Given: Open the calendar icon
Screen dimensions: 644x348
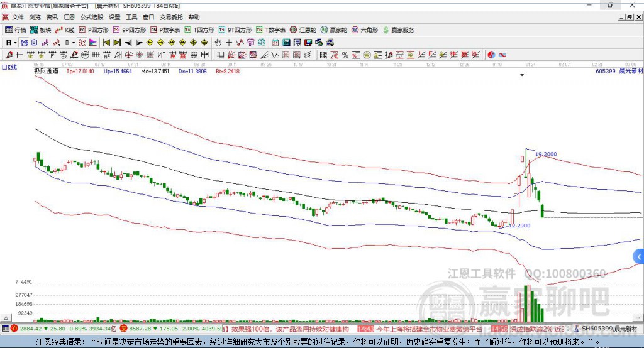Looking at the screenshot, I should (x=275, y=43).
